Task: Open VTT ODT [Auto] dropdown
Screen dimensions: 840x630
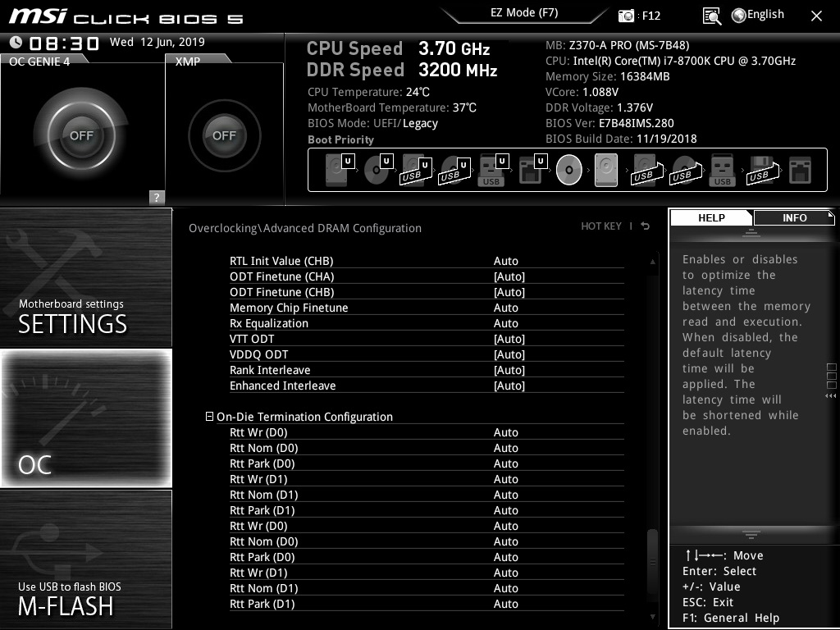Action: (509, 339)
